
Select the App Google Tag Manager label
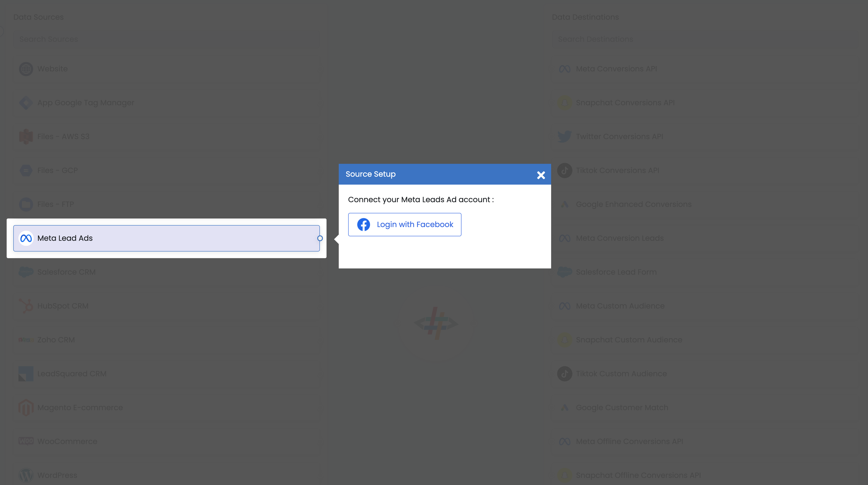point(86,103)
